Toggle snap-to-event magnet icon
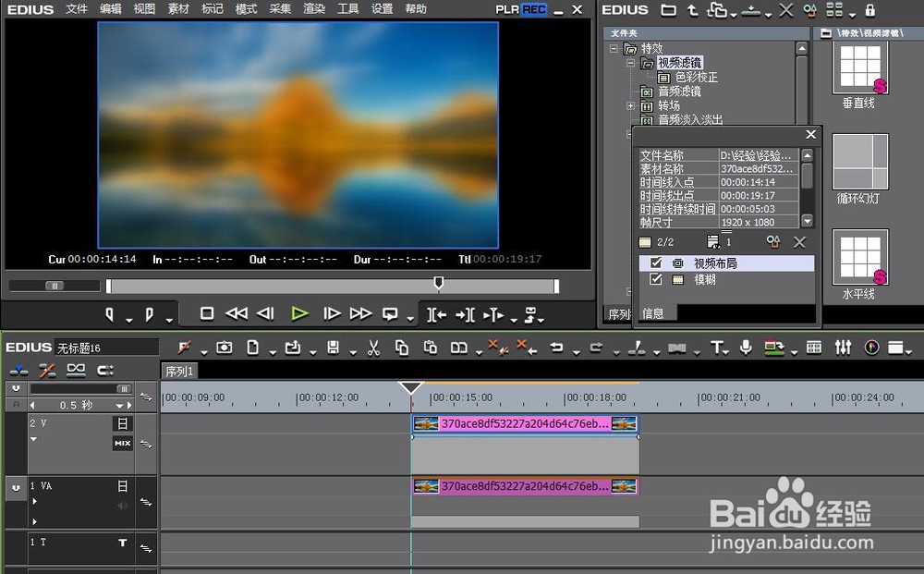This screenshot has width=924, height=574. coord(105,370)
